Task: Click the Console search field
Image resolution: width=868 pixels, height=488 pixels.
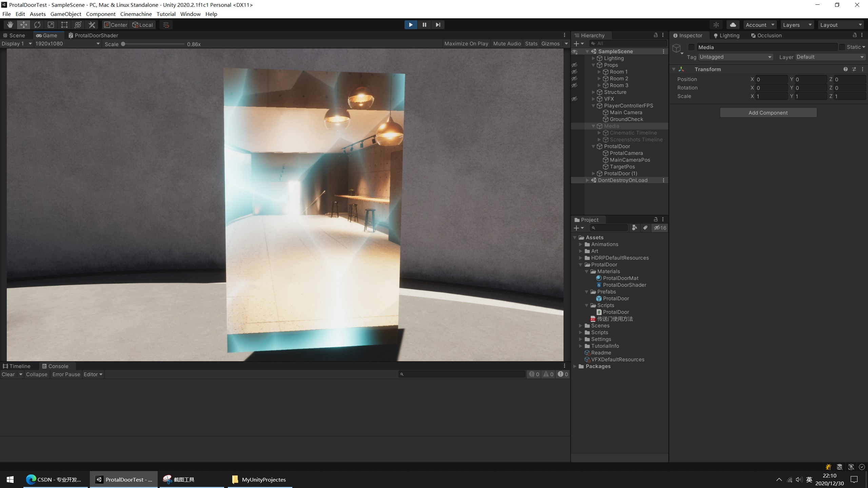Action: click(x=463, y=374)
